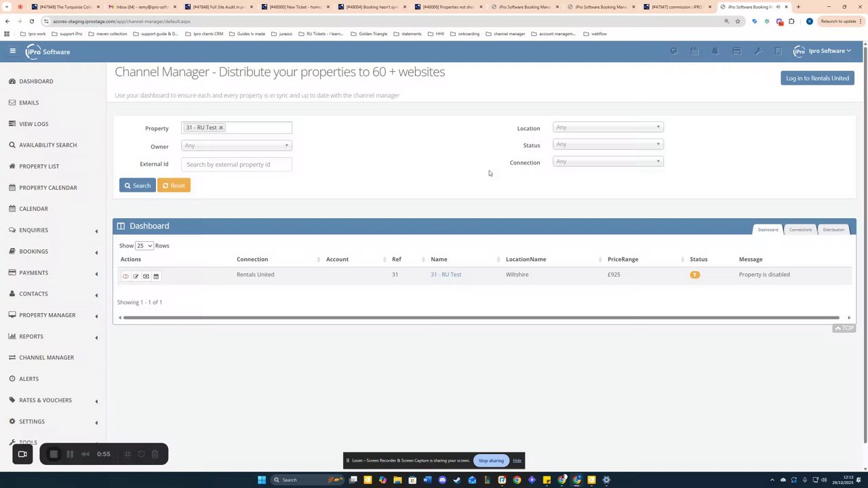The width and height of the screenshot is (868, 488).
Task: Restart the Loom recording
Action: click(x=141, y=454)
